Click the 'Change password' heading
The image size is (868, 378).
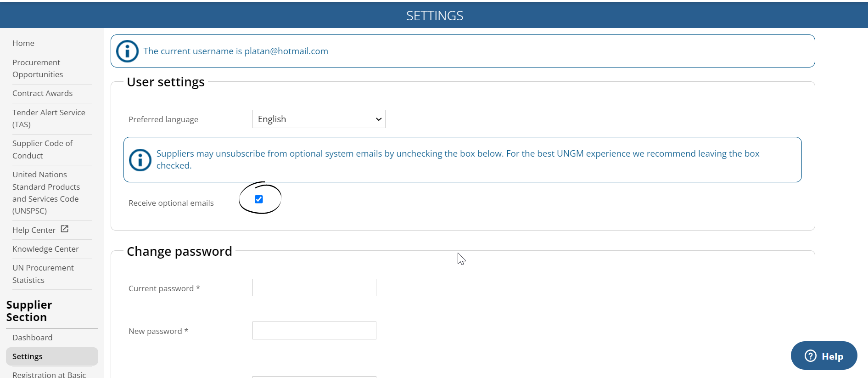(179, 251)
